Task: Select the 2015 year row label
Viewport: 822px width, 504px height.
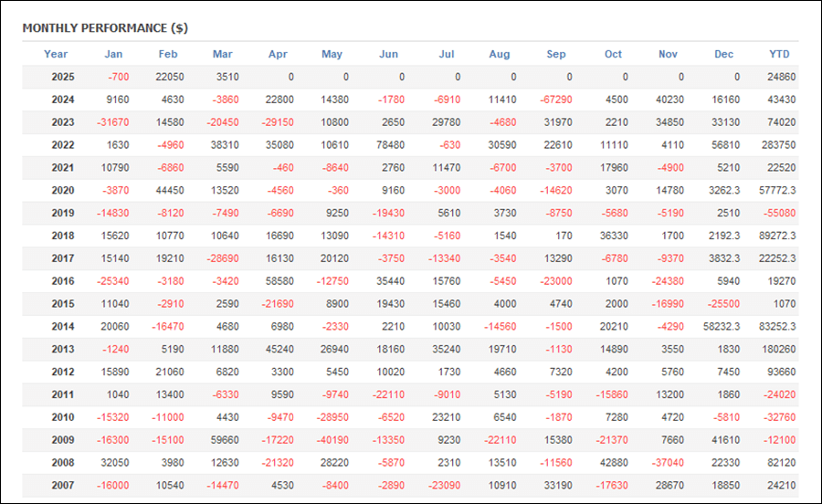Action: [x=63, y=304]
